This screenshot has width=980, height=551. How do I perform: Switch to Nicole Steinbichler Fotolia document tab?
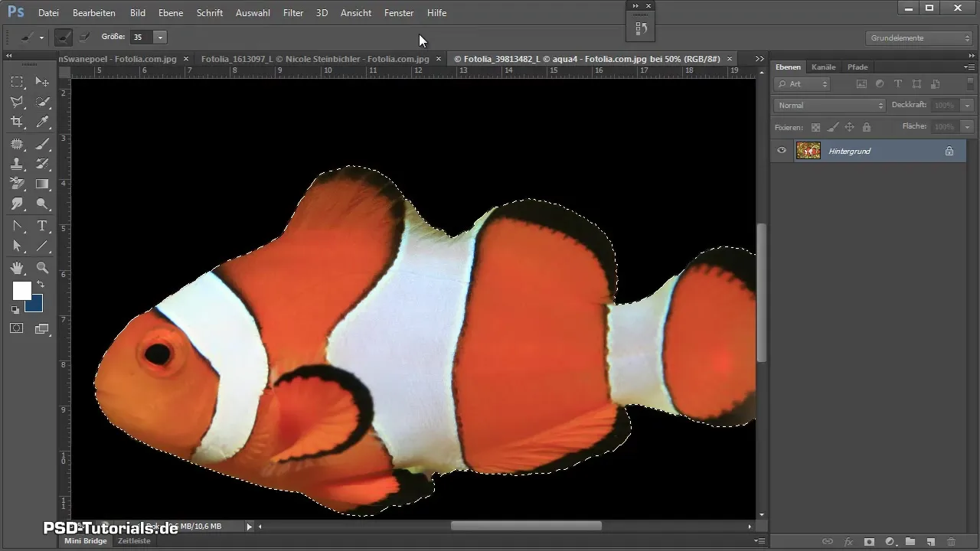pos(315,59)
